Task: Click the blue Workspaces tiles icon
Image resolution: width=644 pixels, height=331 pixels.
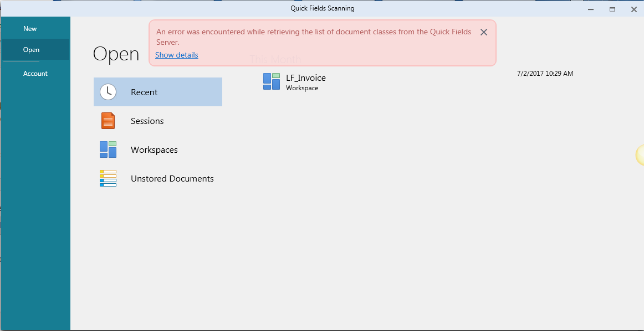Action: pos(108,149)
